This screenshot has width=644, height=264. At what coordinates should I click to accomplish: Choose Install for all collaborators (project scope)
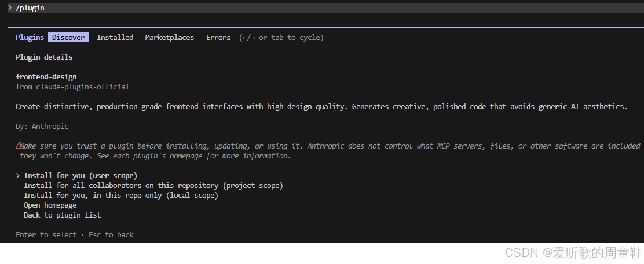click(153, 186)
